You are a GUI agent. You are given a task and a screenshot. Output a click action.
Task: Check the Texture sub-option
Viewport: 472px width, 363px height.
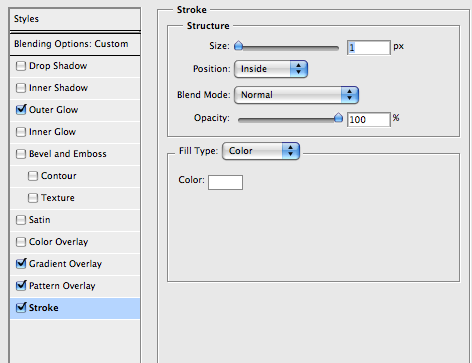point(33,198)
